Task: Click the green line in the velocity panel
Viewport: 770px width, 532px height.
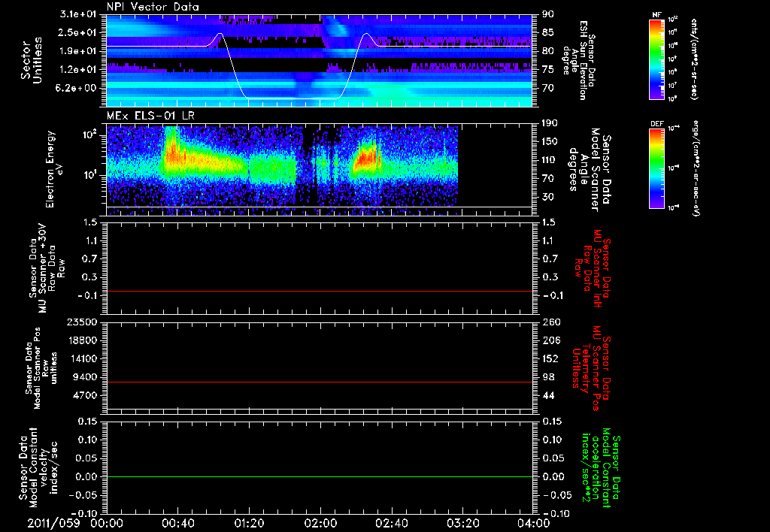Action: [319, 476]
